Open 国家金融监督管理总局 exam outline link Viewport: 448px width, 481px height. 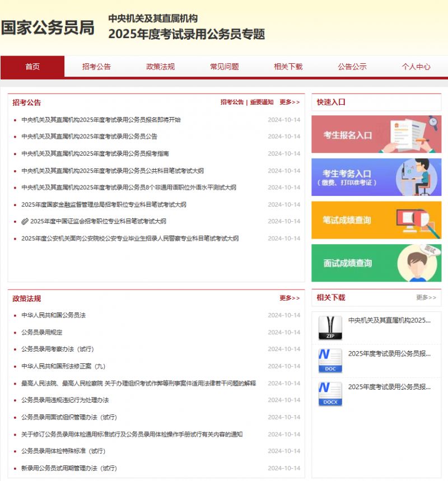click(104, 204)
